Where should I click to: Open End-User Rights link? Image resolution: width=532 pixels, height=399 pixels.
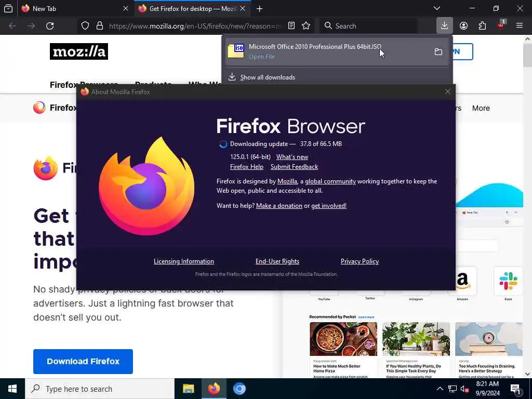(277, 261)
